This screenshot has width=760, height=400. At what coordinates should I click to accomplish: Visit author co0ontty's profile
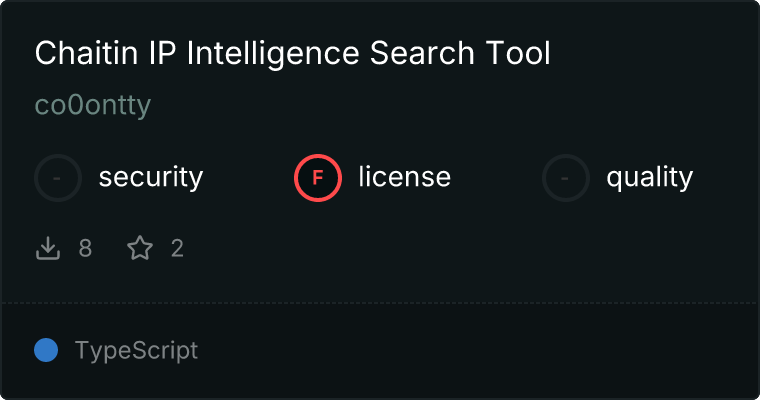[92, 105]
